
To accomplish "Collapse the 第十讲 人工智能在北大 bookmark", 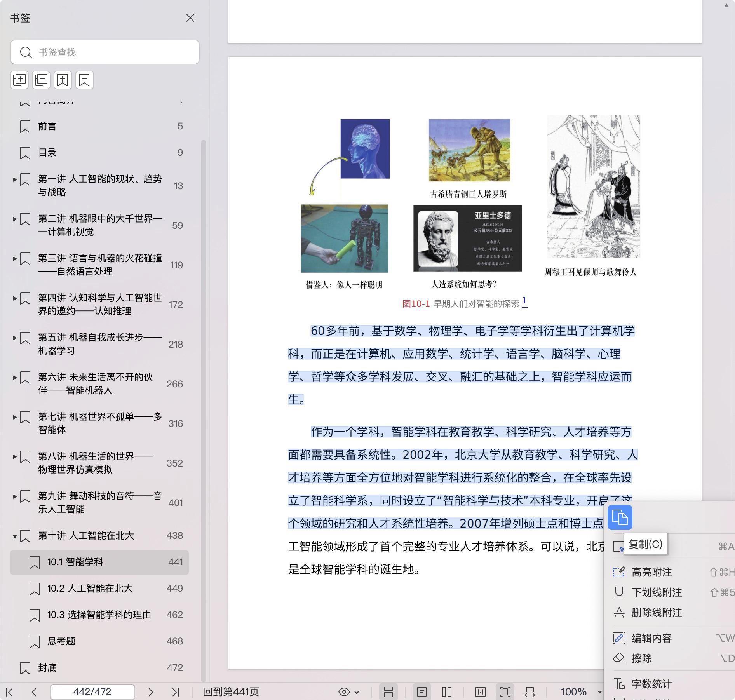I will pos(15,536).
